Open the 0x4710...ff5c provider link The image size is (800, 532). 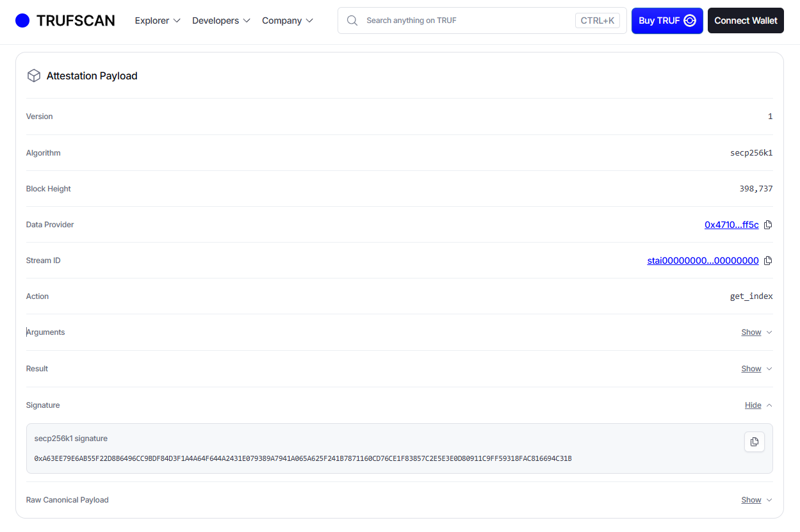[731, 224]
